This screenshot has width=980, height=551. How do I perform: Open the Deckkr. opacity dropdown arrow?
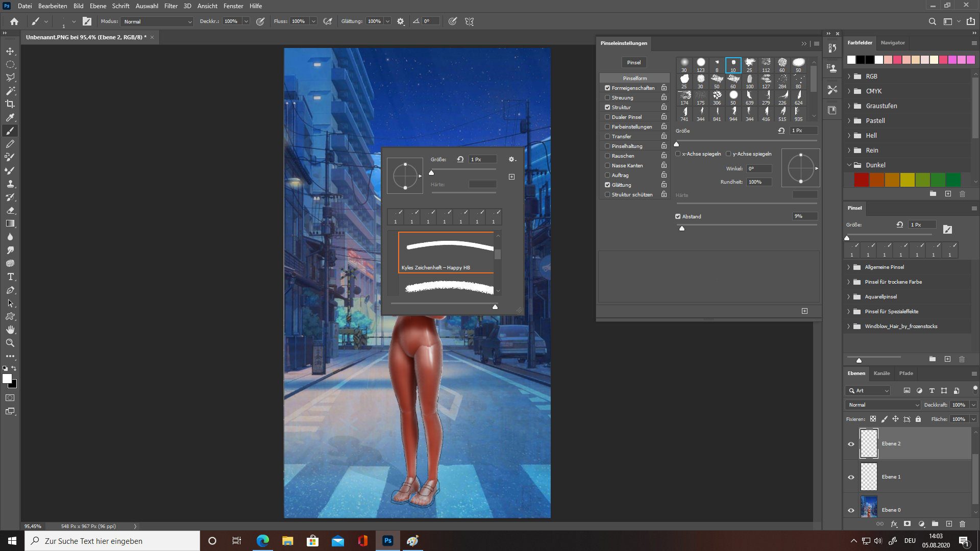246,21
